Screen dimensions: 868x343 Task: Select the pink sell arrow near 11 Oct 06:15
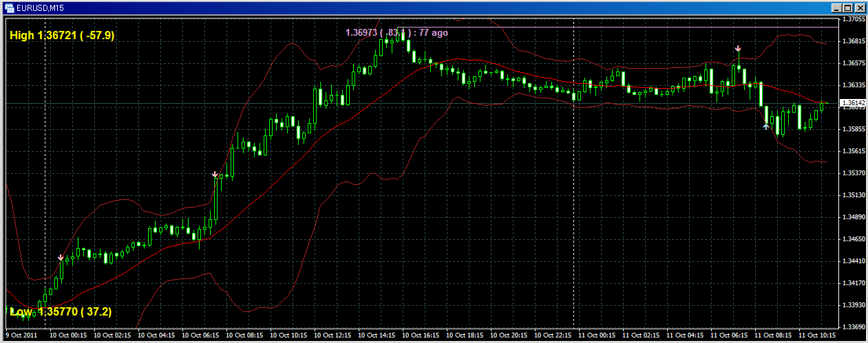pyautogui.click(x=738, y=49)
